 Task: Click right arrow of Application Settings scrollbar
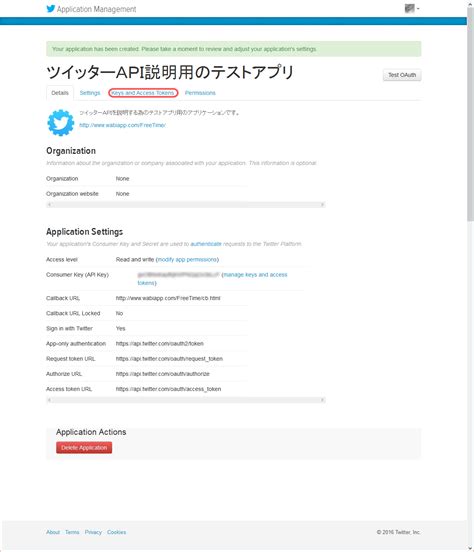[x=322, y=400]
